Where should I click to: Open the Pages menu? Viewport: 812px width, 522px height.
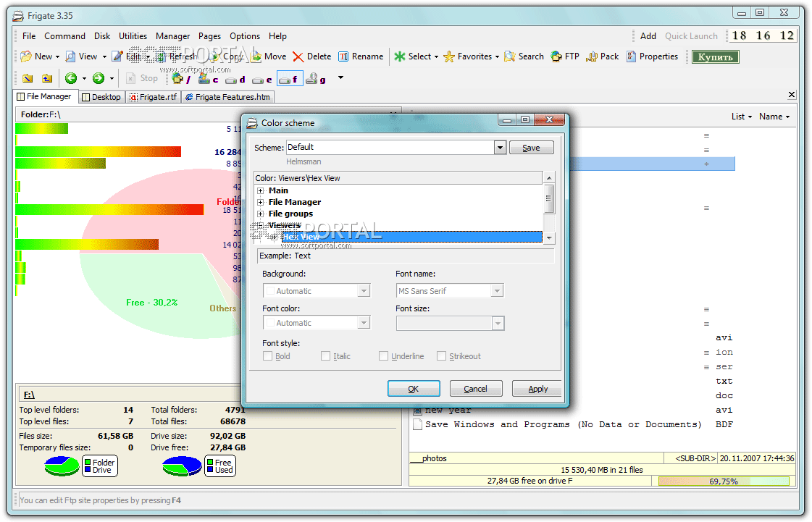click(x=210, y=36)
